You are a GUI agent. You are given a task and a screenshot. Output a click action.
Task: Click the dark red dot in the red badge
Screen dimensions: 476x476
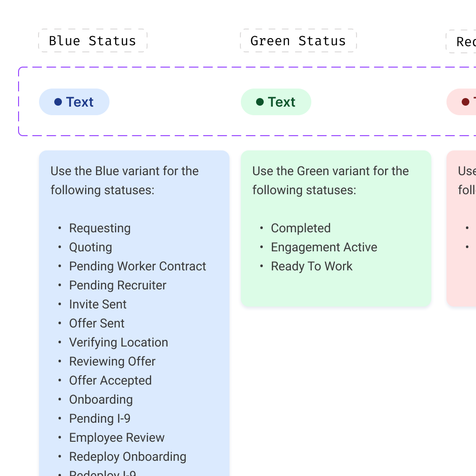[466, 102]
